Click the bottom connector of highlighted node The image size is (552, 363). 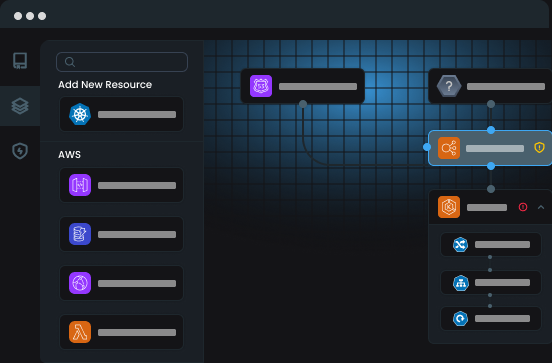[491, 166]
